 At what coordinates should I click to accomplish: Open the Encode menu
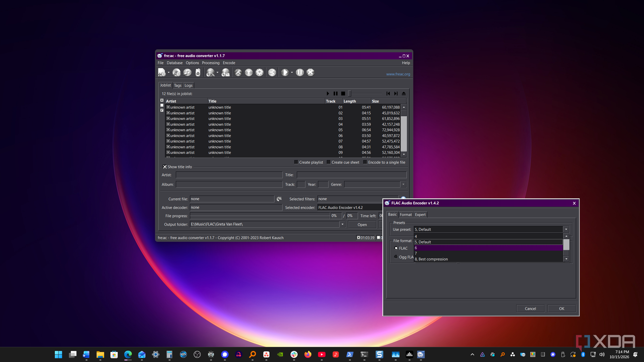[229, 63]
